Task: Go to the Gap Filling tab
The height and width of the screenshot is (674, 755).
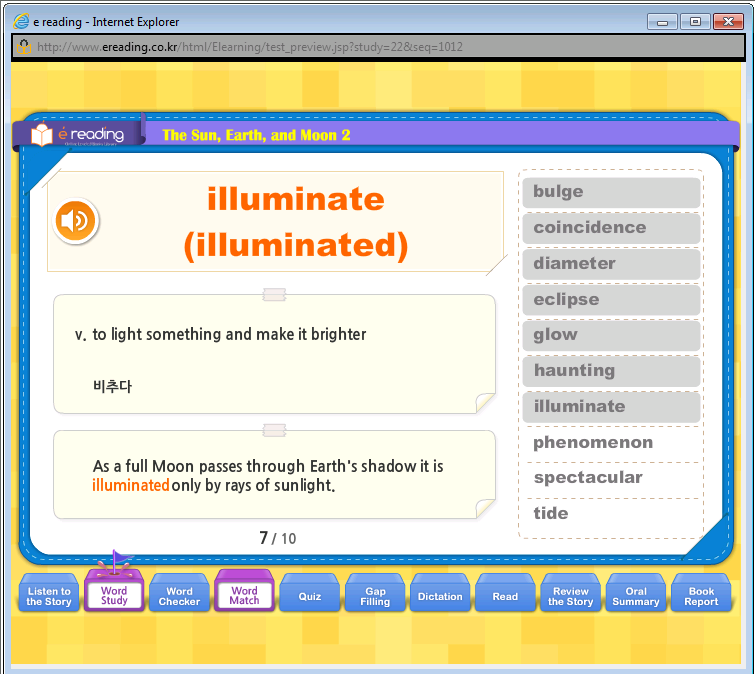Action: [375, 594]
